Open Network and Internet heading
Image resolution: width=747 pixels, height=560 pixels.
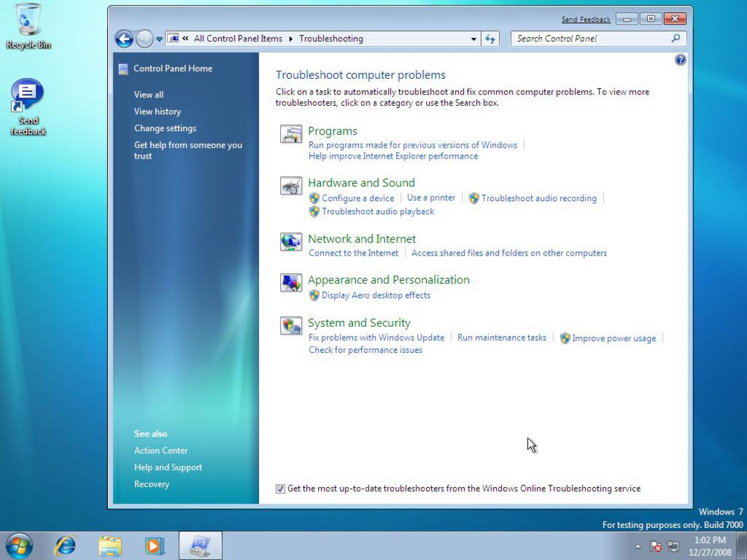coord(362,239)
